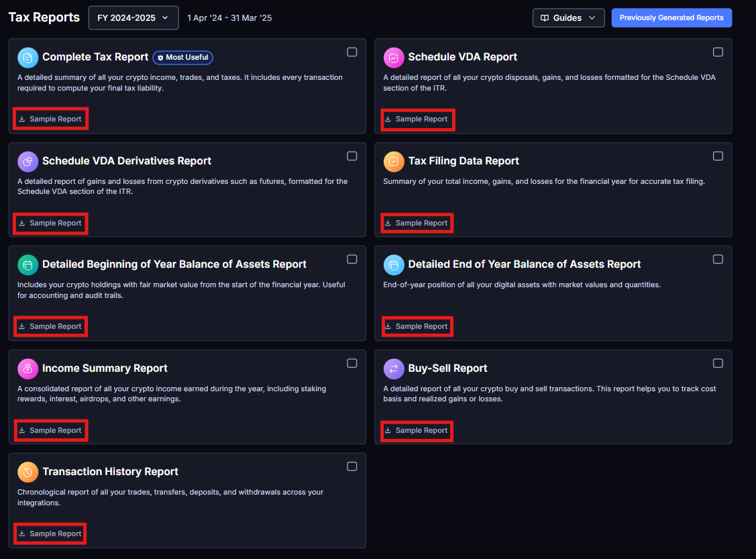
Task: Download Sample Report for Transaction History Report
Action: tap(50, 533)
